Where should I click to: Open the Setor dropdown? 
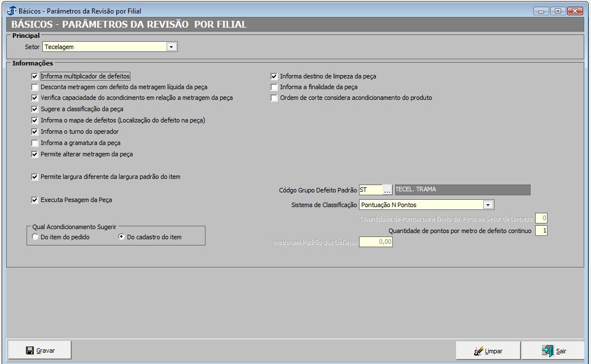[x=172, y=47]
